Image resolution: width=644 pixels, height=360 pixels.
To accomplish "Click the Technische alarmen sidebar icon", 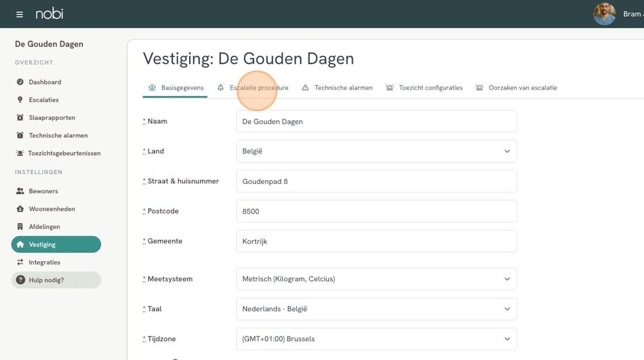I will (x=20, y=136).
